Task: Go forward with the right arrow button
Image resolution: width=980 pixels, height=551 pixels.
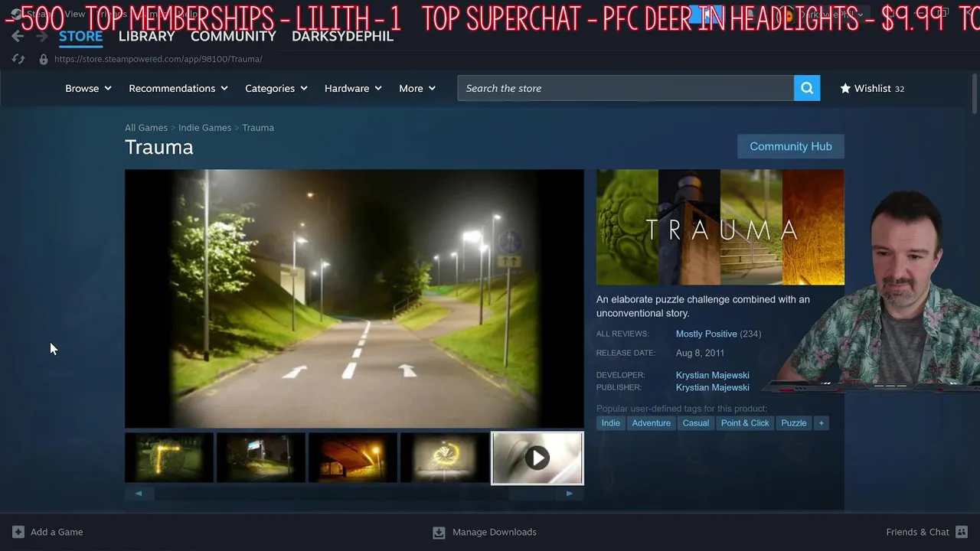Action: (x=41, y=36)
